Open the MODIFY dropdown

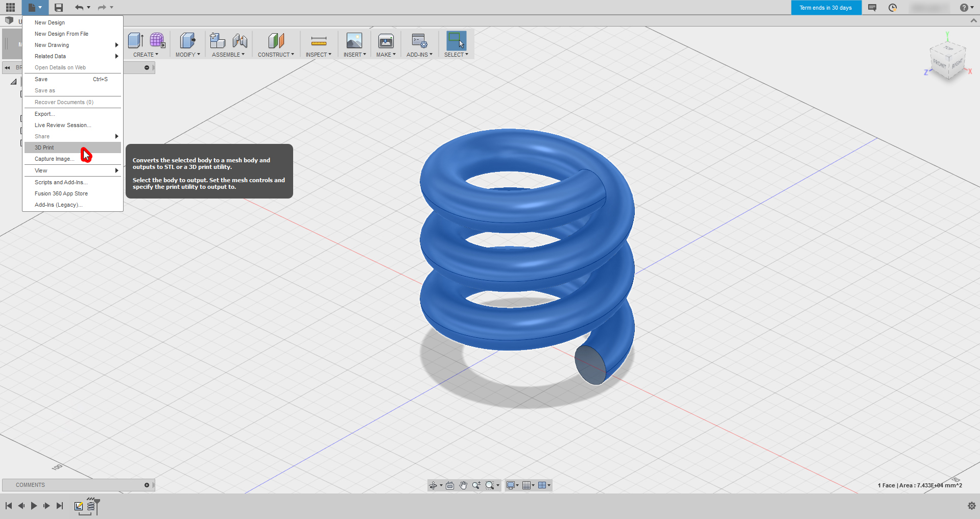[187, 55]
